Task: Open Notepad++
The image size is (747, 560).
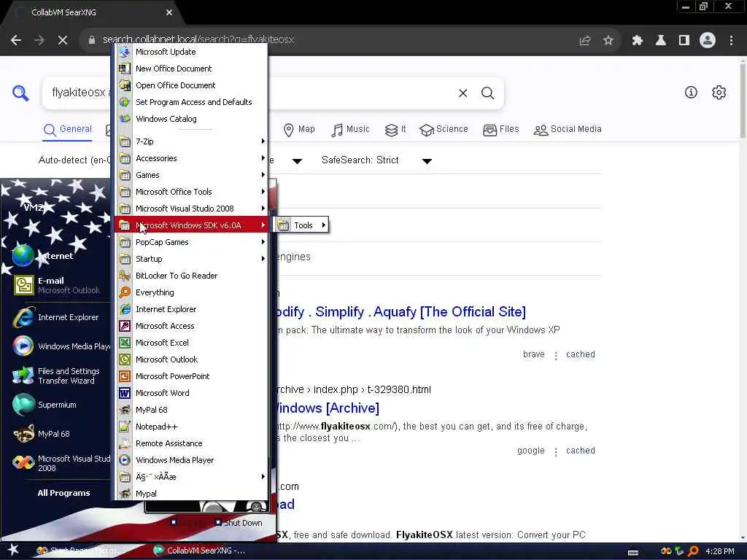Action: tap(190, 427)
